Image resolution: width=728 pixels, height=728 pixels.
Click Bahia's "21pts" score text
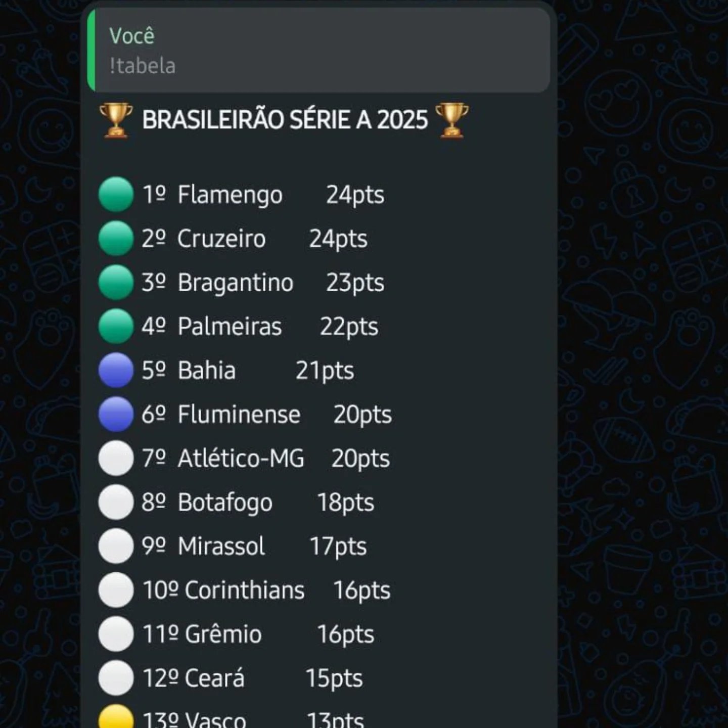pyautogui.click(x=325, y=371)
